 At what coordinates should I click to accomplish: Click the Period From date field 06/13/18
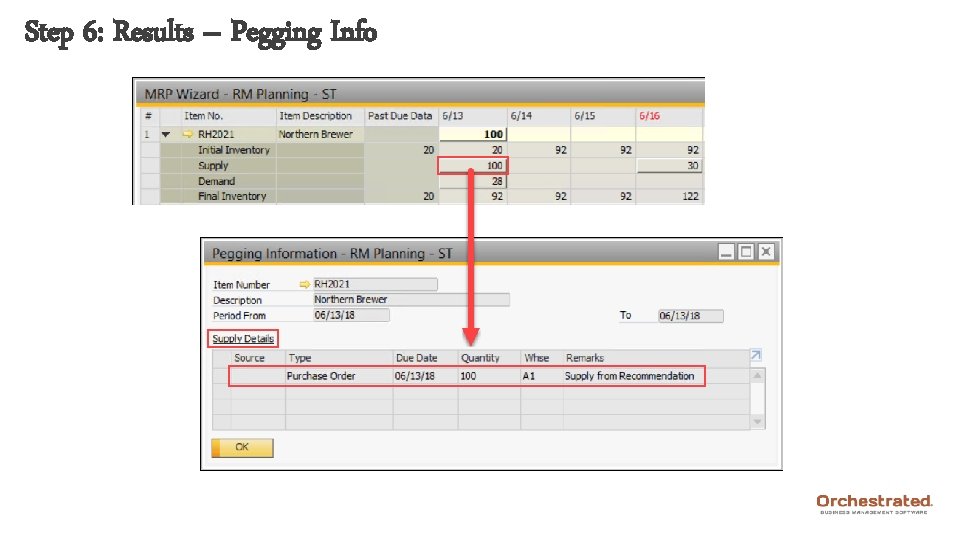[x=351, y=315]
